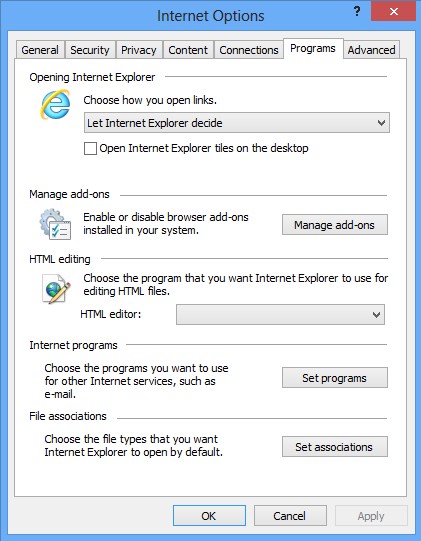Viewport: 421px width, 541px height.
Task: Click the Manage add-ons button
Action: pyautogui.click(x=335, y=225)
